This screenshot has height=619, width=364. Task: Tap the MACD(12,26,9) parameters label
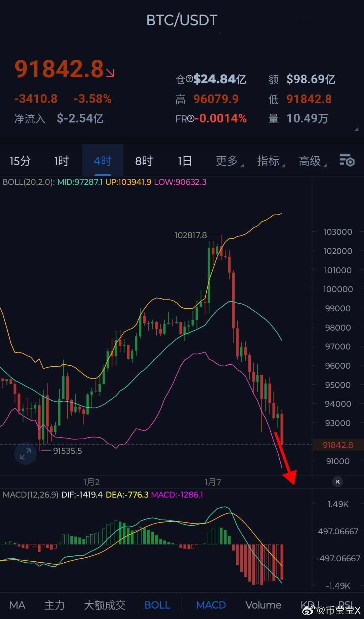tap(30, 495)
